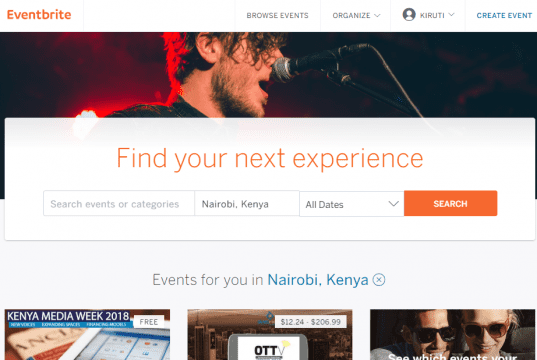Open the Kenya Media Week 2018 event card

coord(87,335)
